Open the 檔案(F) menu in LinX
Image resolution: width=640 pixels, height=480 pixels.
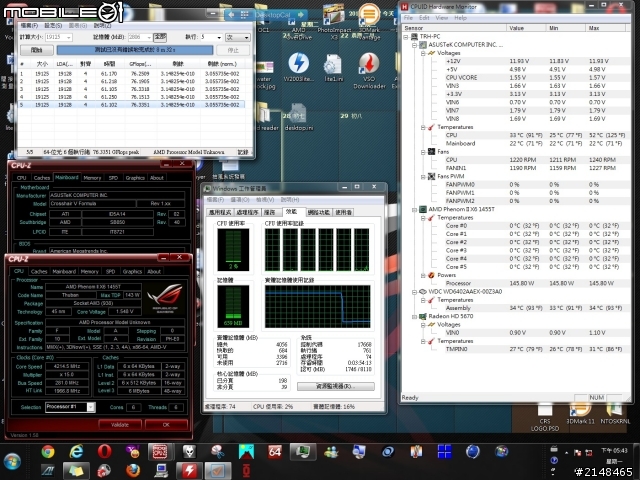29,26
